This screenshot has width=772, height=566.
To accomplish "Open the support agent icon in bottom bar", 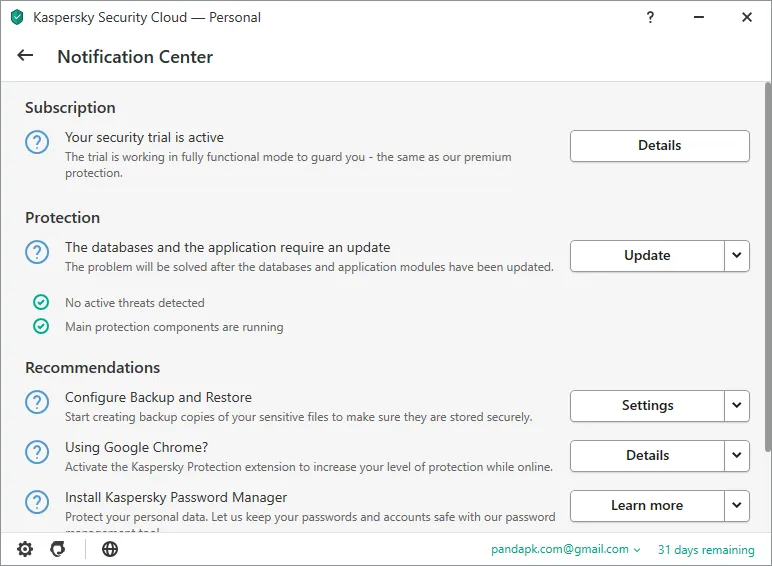I will [x=58, y=549].
